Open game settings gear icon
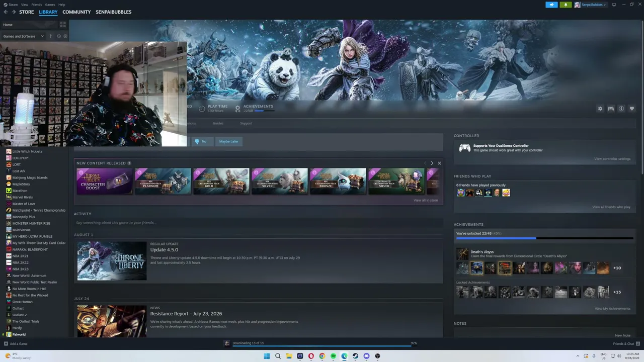 [600, 109]
